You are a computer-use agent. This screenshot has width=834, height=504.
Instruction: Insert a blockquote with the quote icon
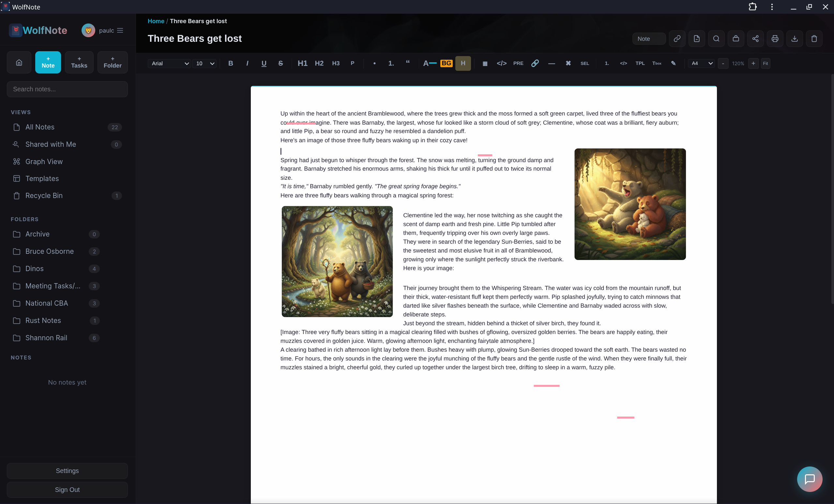[407, 63]
